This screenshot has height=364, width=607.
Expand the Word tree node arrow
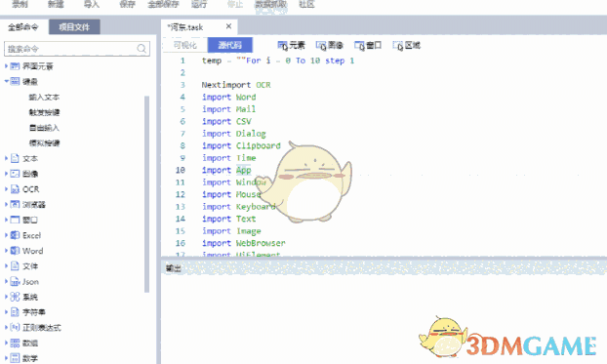point(6,251)
